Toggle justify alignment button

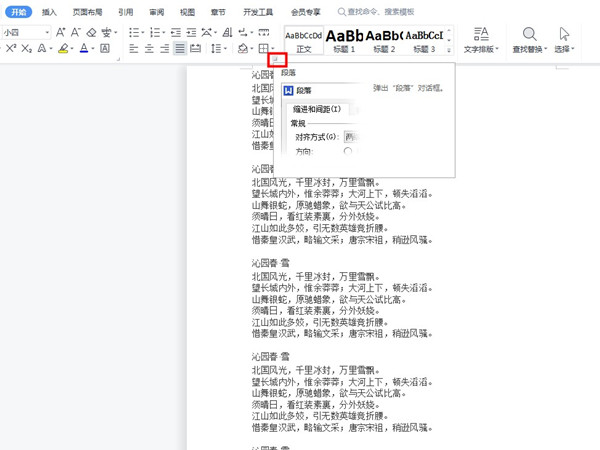pos(180,49)
